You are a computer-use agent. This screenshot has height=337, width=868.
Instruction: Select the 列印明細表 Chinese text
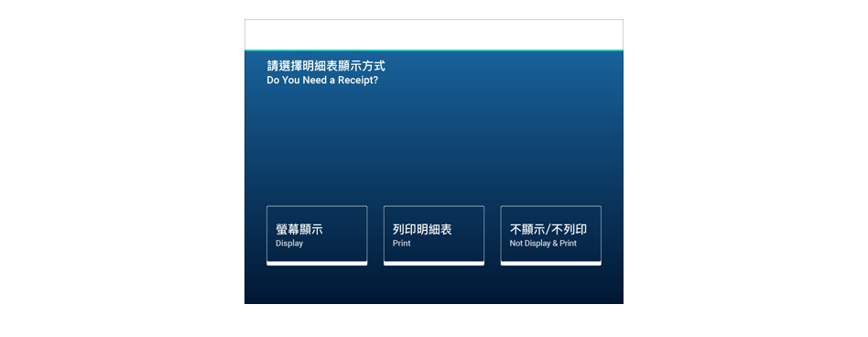(422, 229)
